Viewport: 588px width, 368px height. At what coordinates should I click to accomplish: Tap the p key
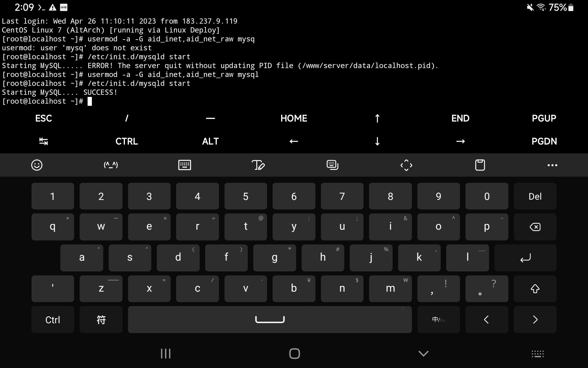pyautogui.click(x=487, y=227)
